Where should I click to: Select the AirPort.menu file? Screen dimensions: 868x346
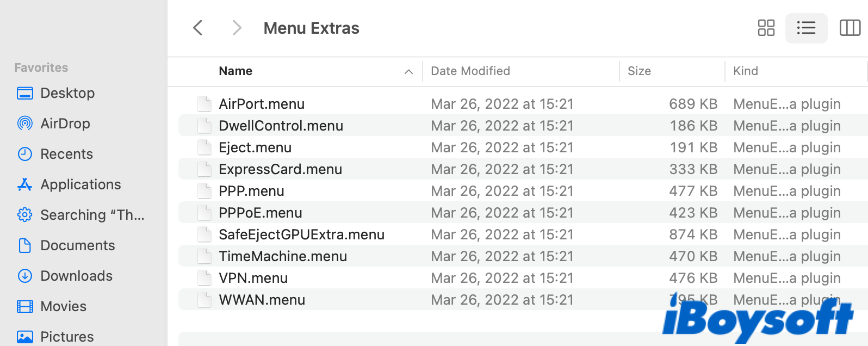point(262,104)
